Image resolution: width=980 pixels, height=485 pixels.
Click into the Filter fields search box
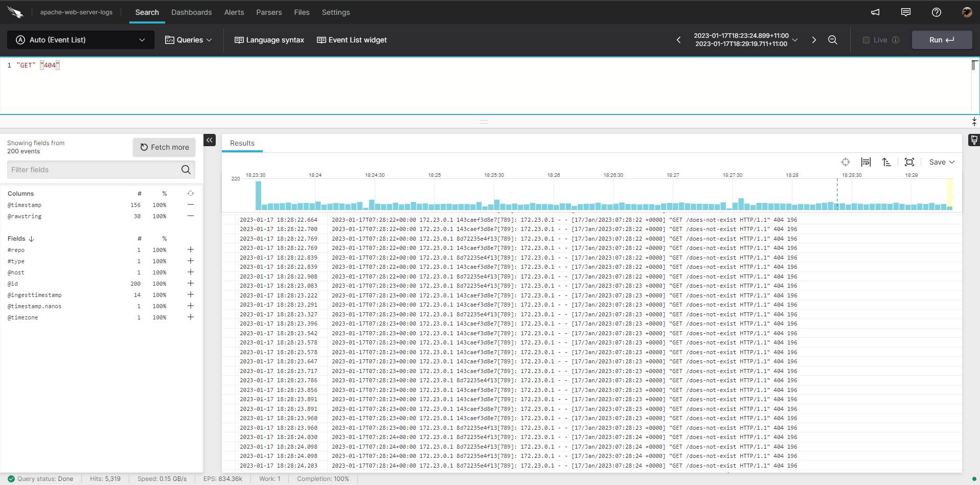[x=94, y=170]
